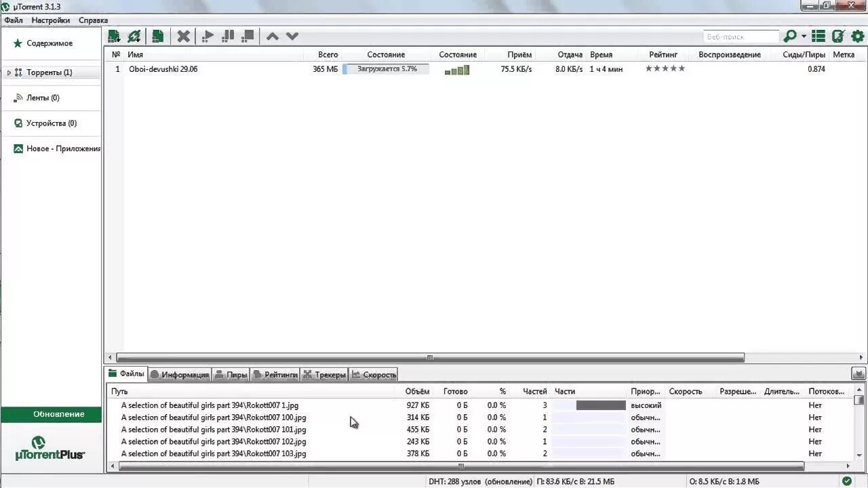
Task: Click the Загружается 5.7% progress bar
Action: (386, 69)
